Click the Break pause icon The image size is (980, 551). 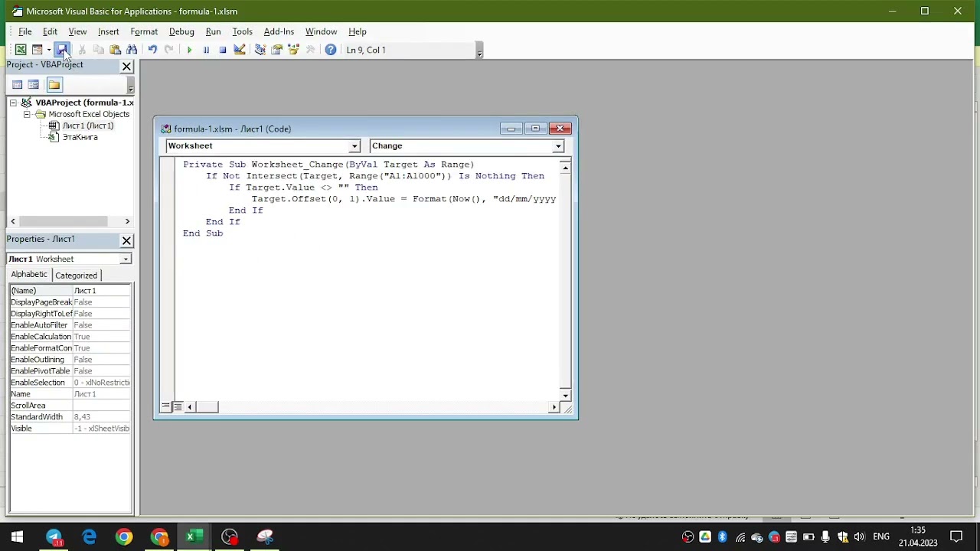tap(206, 50)
